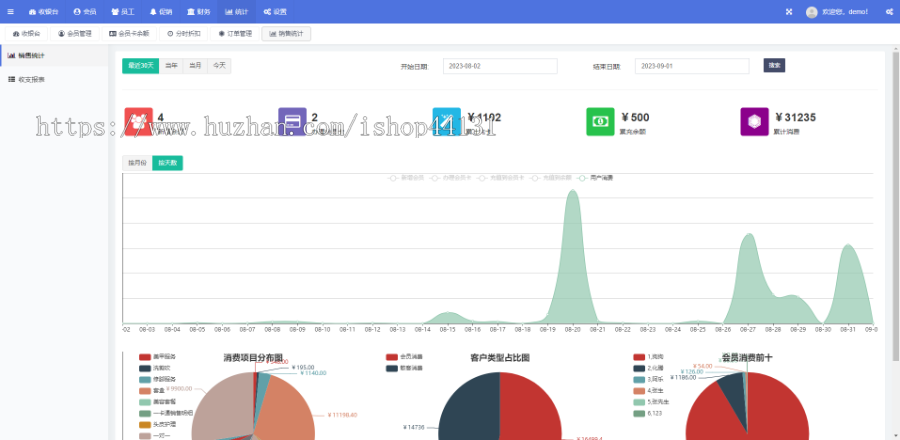Select 销售统计 in the left sidebar

(54, 56)
